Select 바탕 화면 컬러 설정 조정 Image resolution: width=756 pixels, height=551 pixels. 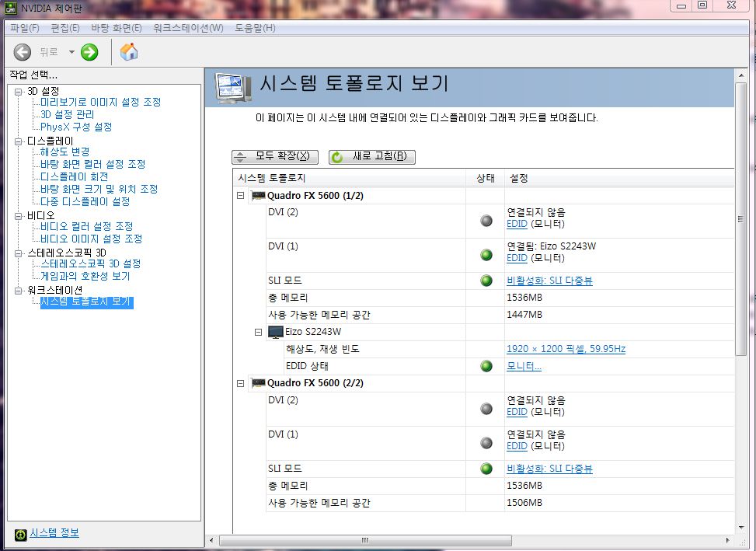tap(92, 165)
